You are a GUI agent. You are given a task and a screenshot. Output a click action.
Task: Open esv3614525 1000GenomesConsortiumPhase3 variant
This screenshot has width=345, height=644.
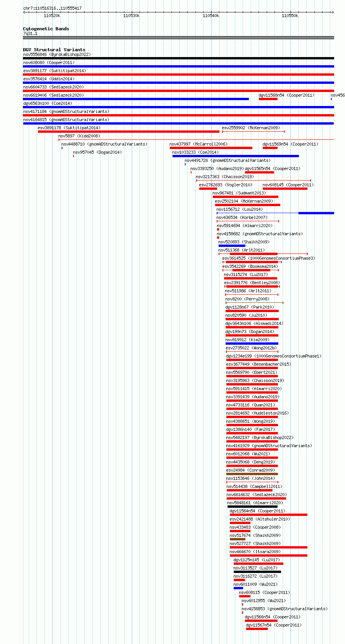[269, 258]
